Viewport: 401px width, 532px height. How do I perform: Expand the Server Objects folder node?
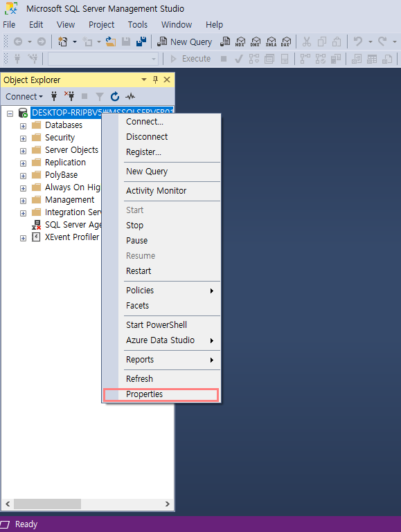click(x=23, y=151)
